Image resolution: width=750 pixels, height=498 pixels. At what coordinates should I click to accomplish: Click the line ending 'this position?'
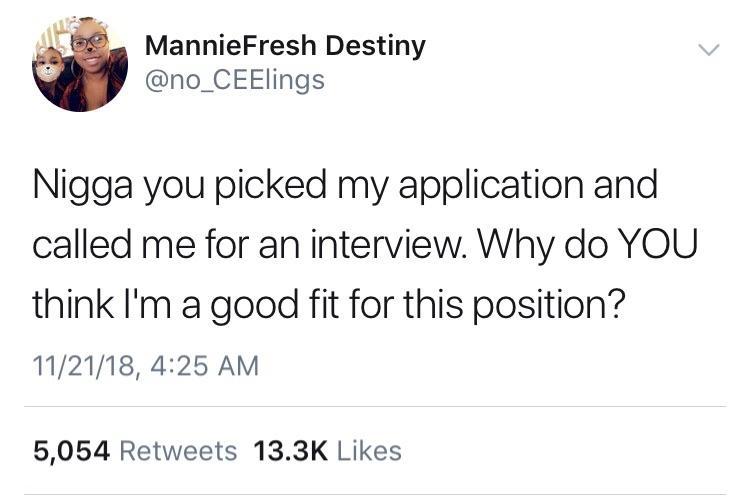(x=330, y=304)
